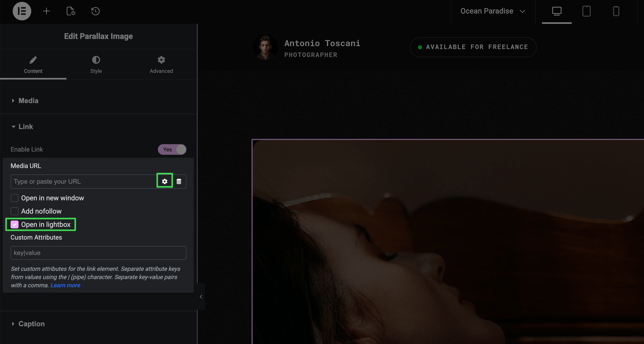Expand the Caption section
This screenshot has width=644, height=344.
pos(31,324)
